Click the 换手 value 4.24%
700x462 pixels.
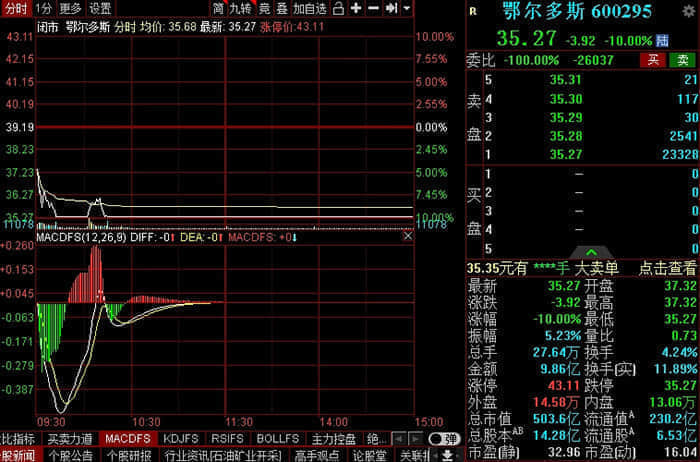coord(679,353)
